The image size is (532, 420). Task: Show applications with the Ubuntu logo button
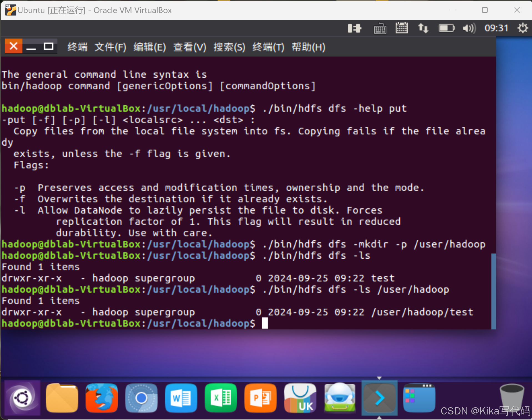[x=22, y=398]
